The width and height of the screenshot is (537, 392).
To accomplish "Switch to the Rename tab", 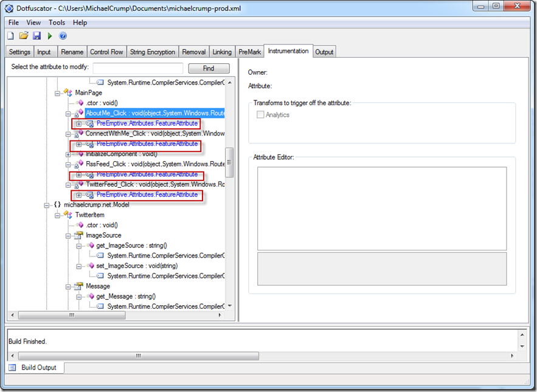I will (72, 52).
